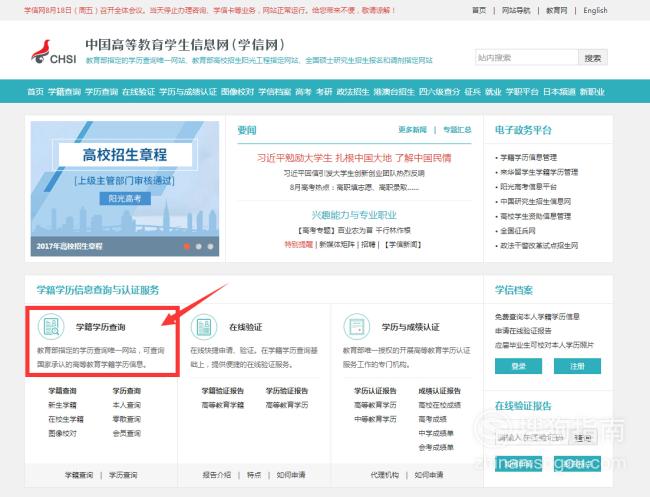The image size is (650, 497).
Task: Open 学职平台 in the navigation bar
Action: tap(522, 92)
